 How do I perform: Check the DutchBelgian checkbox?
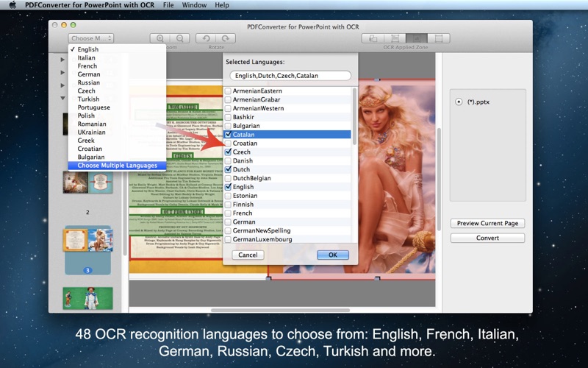[228, 178]
